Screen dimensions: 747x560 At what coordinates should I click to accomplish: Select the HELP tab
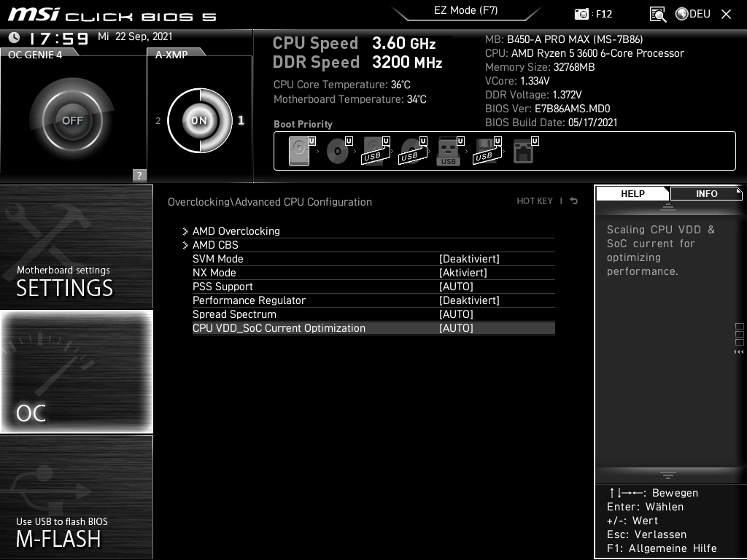[632, 193]
